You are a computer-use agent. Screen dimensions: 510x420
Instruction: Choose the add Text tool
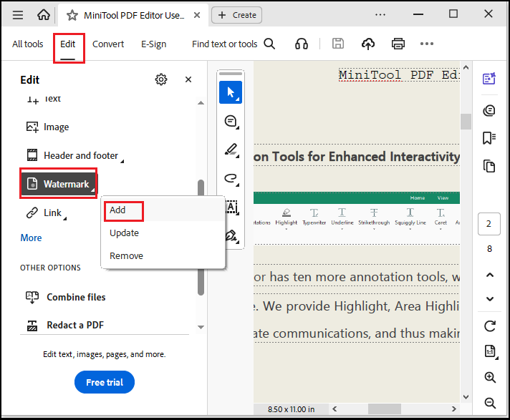click(x=44, y=99)
